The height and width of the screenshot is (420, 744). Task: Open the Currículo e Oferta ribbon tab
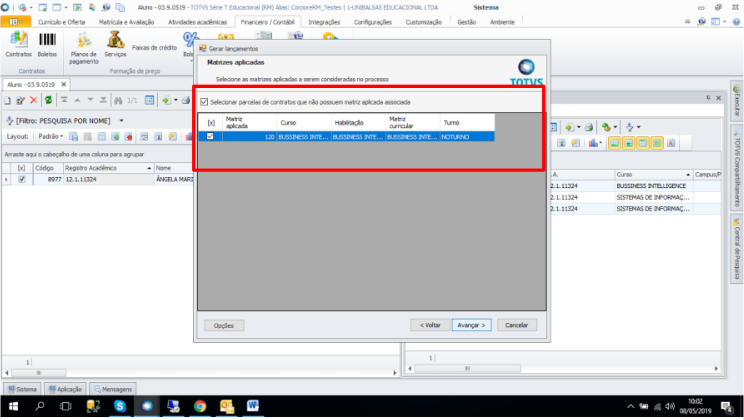62,20
